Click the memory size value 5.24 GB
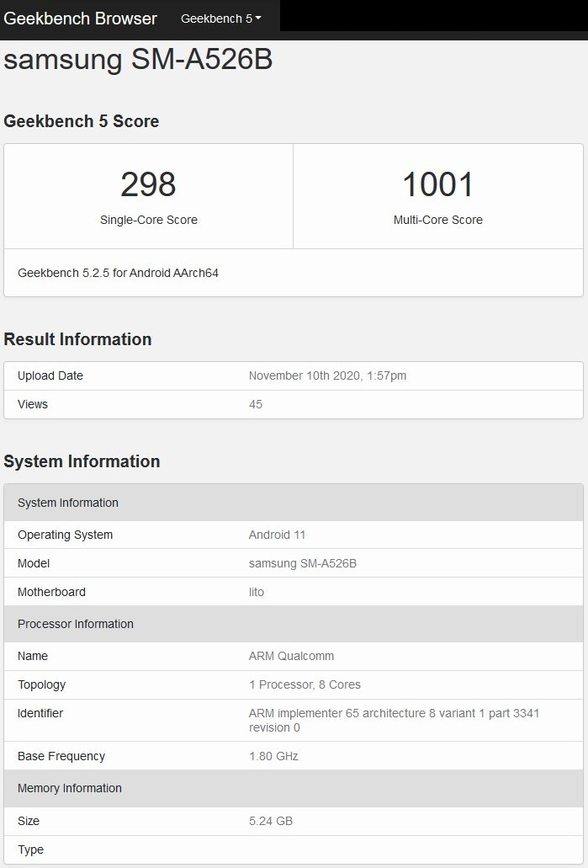 pos(270,821)
